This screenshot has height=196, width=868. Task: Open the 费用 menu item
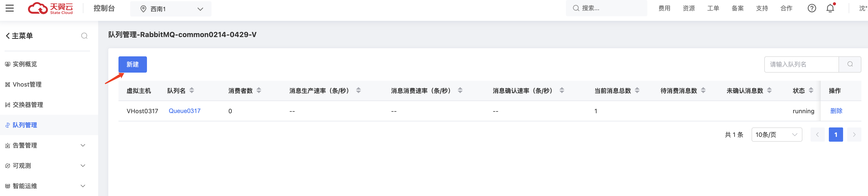pos(664,8)
